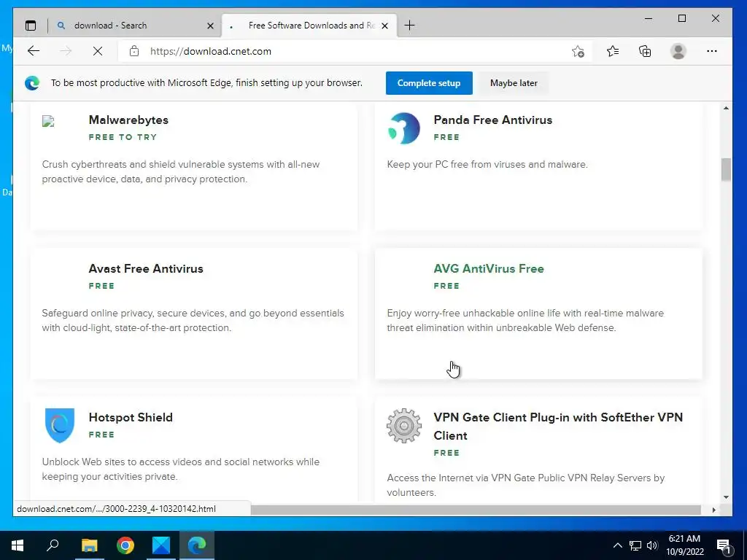Open the blue envelope app in taskbar
The height and width of the screenshot is (560, 747).
tap(161, 545)
